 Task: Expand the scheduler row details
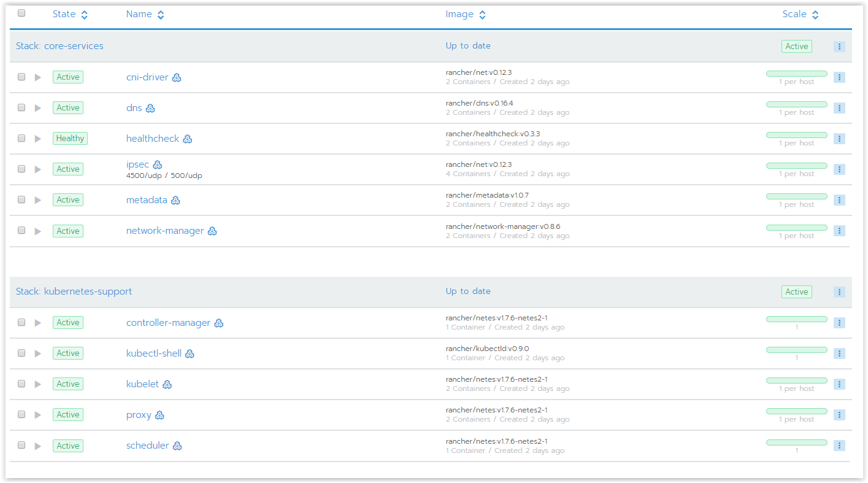click(38, 446)
